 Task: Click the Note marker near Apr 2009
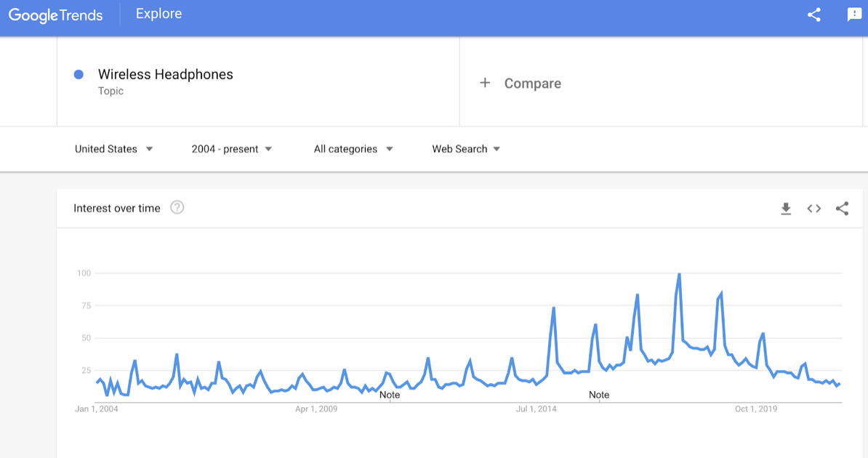click(390, 395)
